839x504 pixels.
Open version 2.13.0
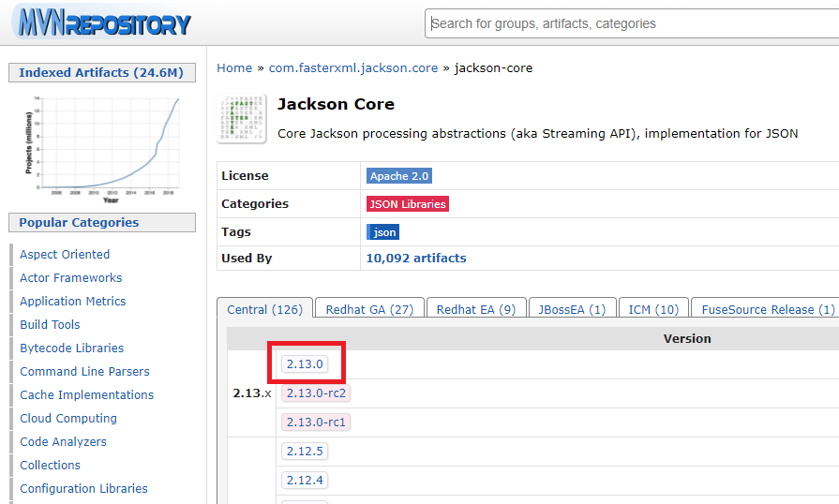305,364
